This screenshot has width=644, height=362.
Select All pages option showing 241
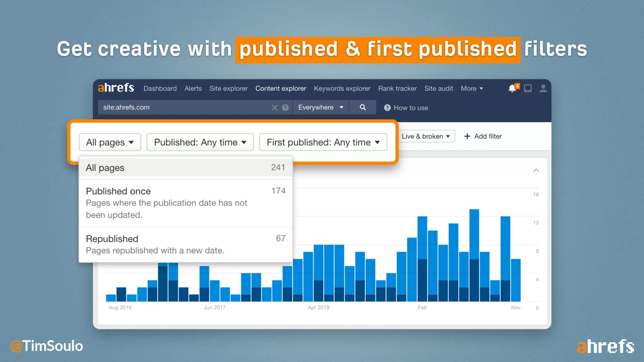point(186,168)
